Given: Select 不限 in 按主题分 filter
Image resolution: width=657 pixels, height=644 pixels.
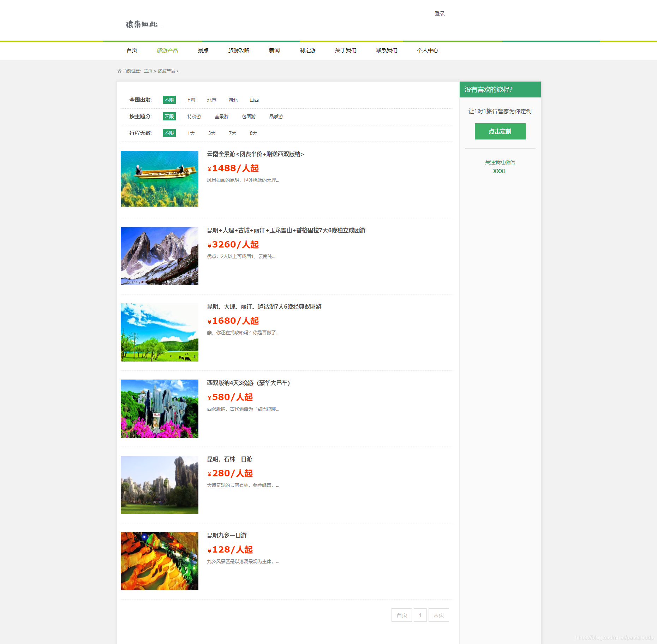Looking at the screenshot, I should (169, 117).
